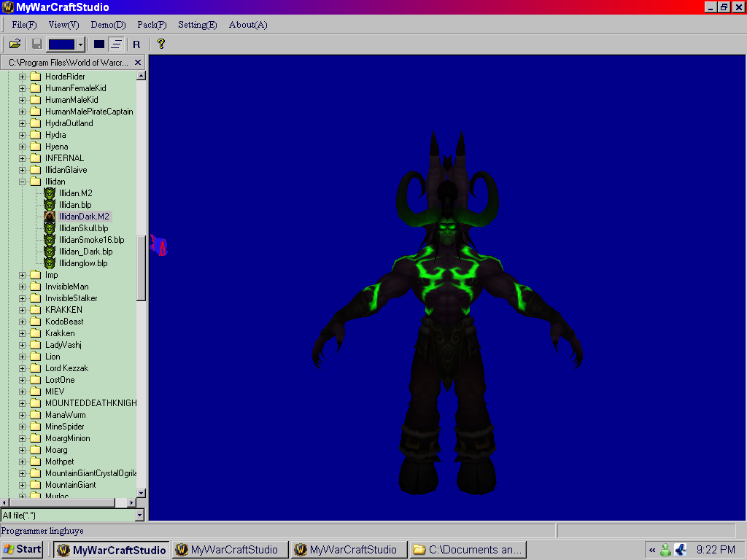Select the LostOne folder
The height and width of the screenshot is (560, 747).
[x=60, y=380]
